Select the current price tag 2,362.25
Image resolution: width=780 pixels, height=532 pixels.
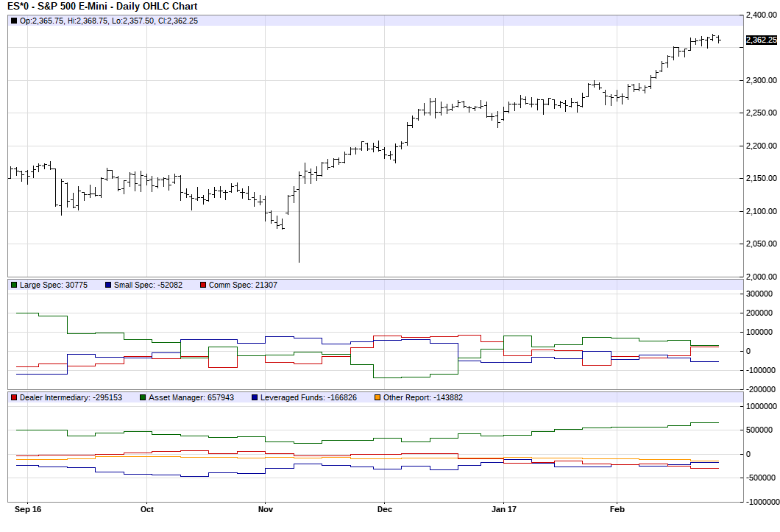click(x=761, y=40)
